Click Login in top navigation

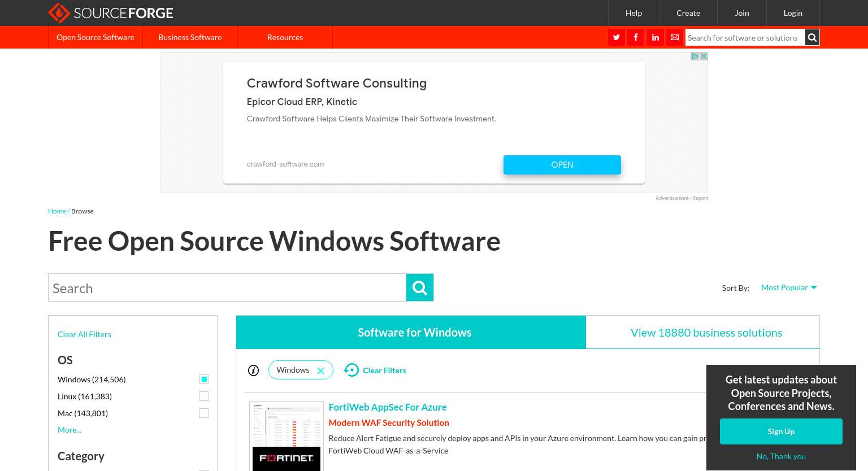click(793, 12)
